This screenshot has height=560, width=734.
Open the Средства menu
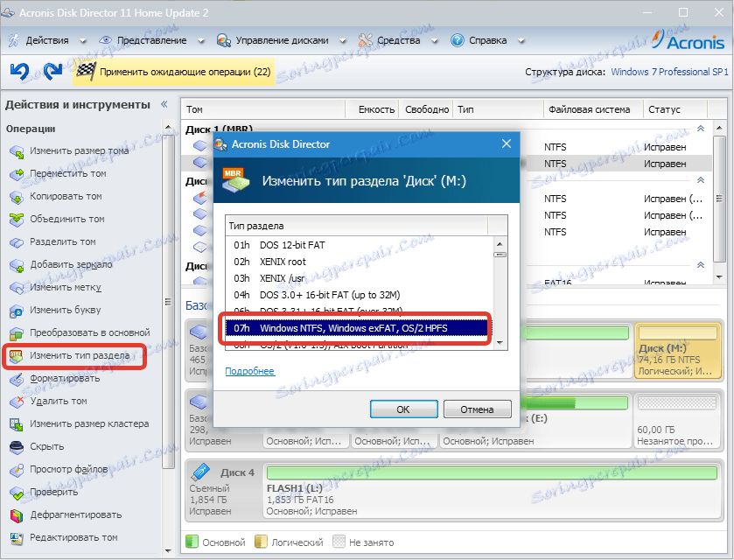pos(398,41)
